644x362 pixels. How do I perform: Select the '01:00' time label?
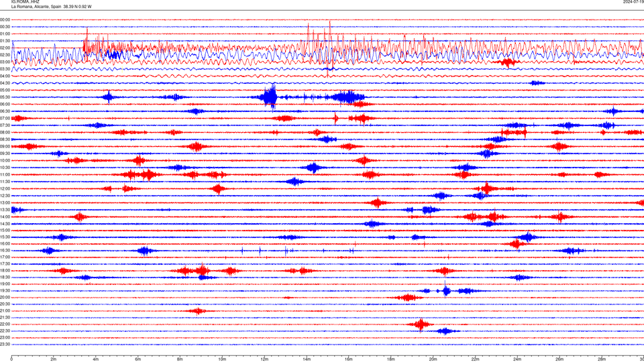pyautogui.click(x=5, y=34)
